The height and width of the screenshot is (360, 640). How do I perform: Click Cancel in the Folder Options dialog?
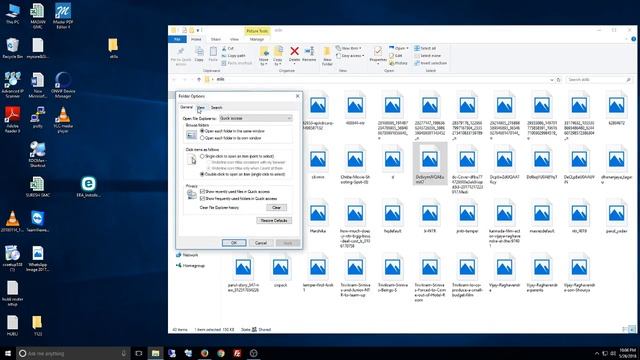[x=261, y=243]
